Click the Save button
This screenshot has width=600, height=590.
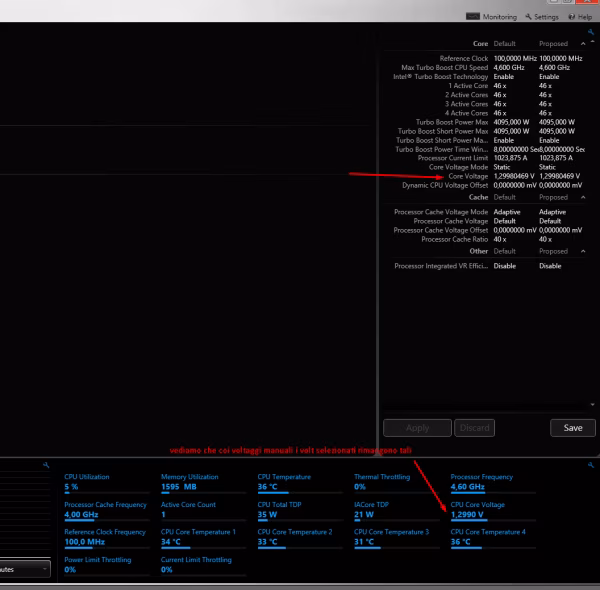coord(573,428)
